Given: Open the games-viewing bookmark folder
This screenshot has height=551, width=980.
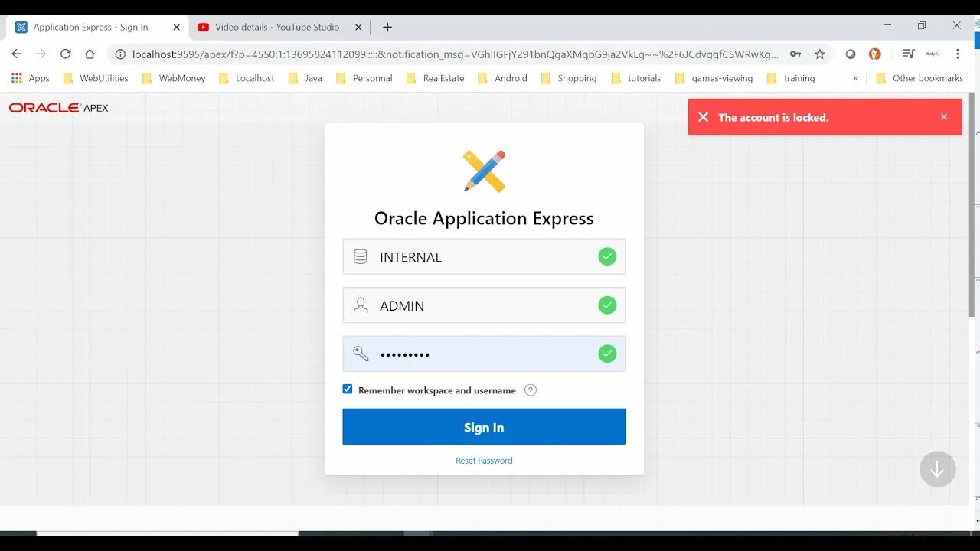Looking at the screenshot, I should 714,78.
